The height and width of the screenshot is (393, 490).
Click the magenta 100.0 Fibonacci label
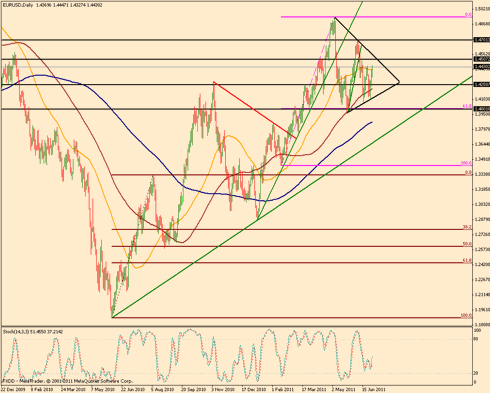click(466, 163)
